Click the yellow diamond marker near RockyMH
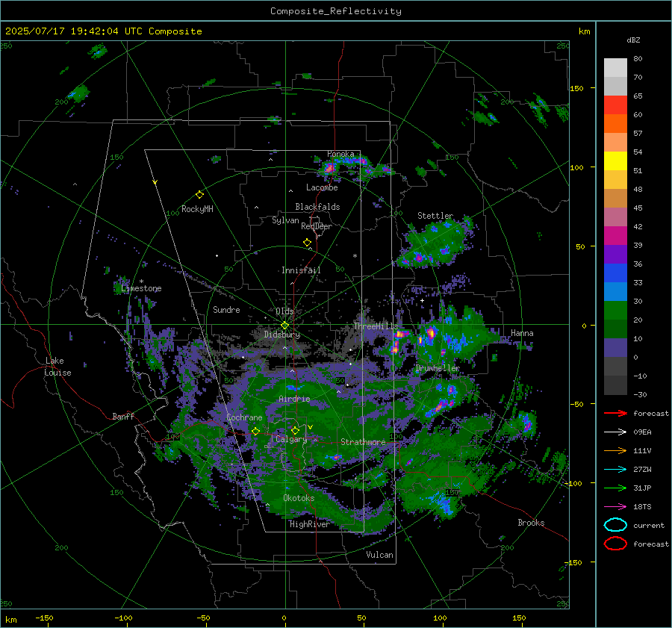This screenshot has width=672, height=628. click(x=199, y=195)
